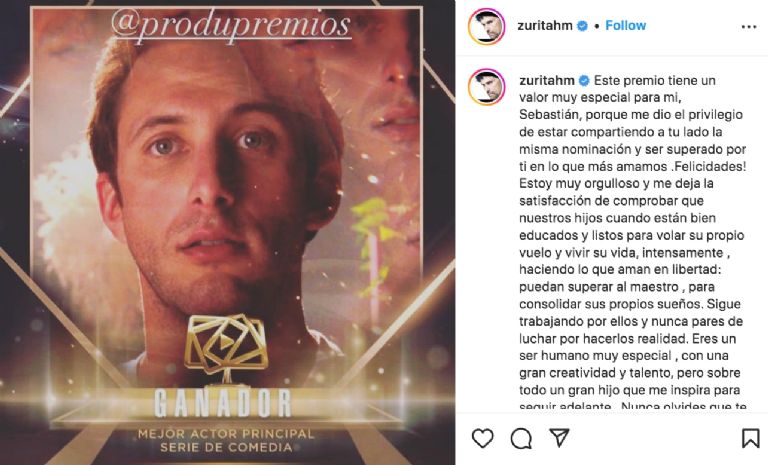
Task: Click the cut-off last caption line
Action: [633, 406]
